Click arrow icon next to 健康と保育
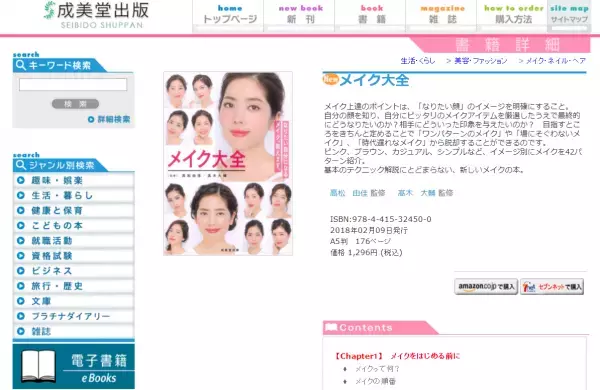Viewport: 600px width, 390px height. [x=21, y=211]
